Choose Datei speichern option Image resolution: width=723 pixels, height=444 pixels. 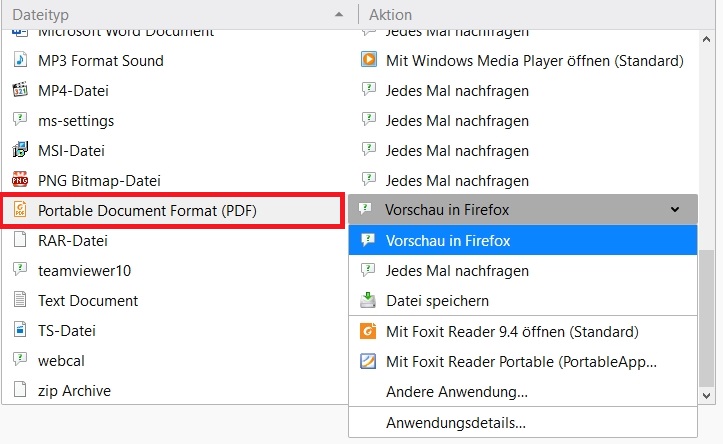coord(523,301)
